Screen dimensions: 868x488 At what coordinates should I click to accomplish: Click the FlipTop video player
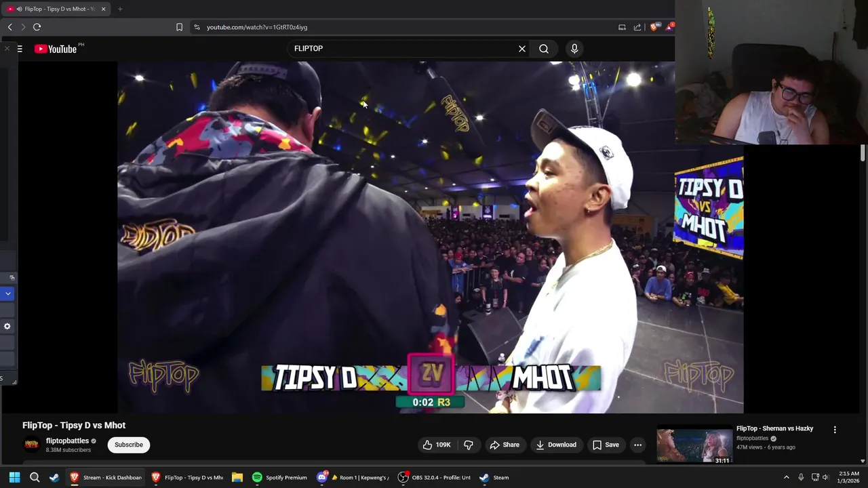(431, 237)
